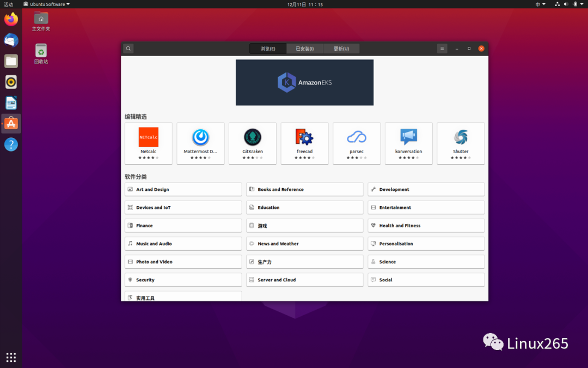Open the Server and Cloud category
The width and height of the screenshot is (588, 368).
[x=304, y=280]
